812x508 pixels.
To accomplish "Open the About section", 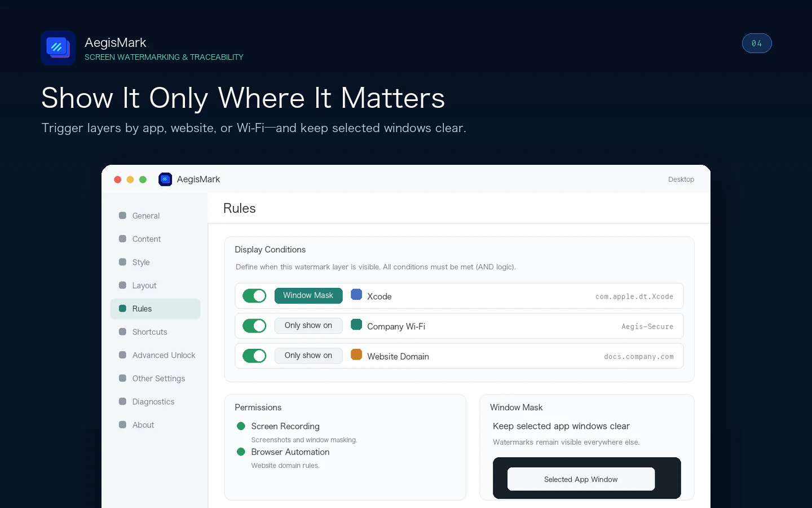I will 155,425.
